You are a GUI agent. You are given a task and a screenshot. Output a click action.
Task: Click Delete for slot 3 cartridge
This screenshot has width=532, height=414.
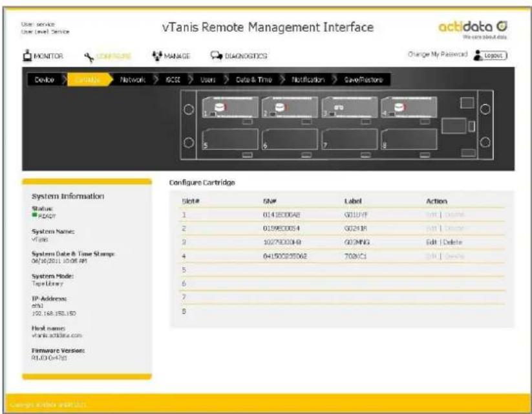[452, 242]
